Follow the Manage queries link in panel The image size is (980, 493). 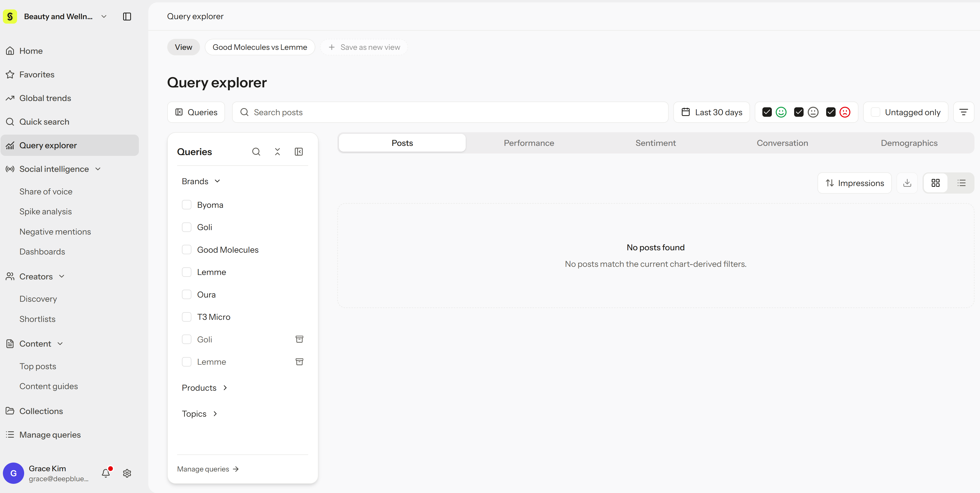(x=208, y=469)
